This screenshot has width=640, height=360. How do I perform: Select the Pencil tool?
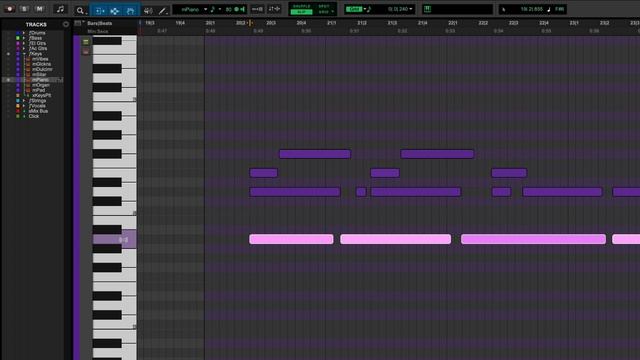(x=163, y=11)
